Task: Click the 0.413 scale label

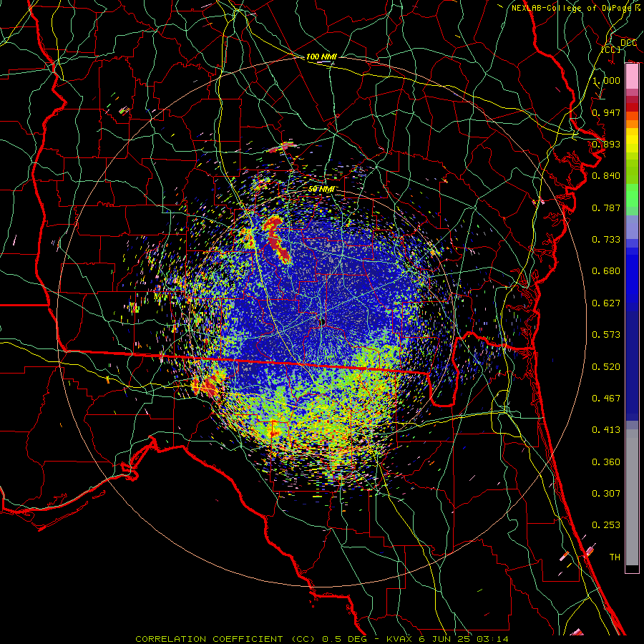Action: coord(606,430)
